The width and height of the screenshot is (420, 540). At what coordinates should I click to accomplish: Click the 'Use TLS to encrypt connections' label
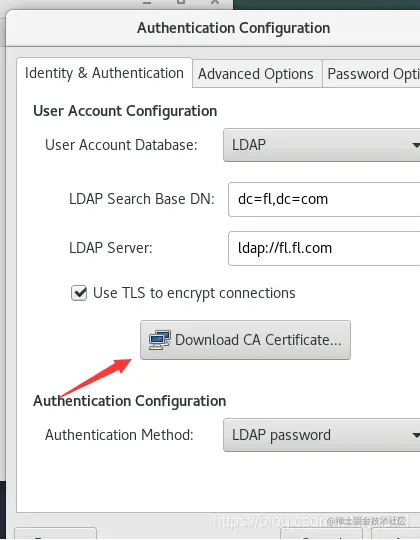(x=194, y=293)
